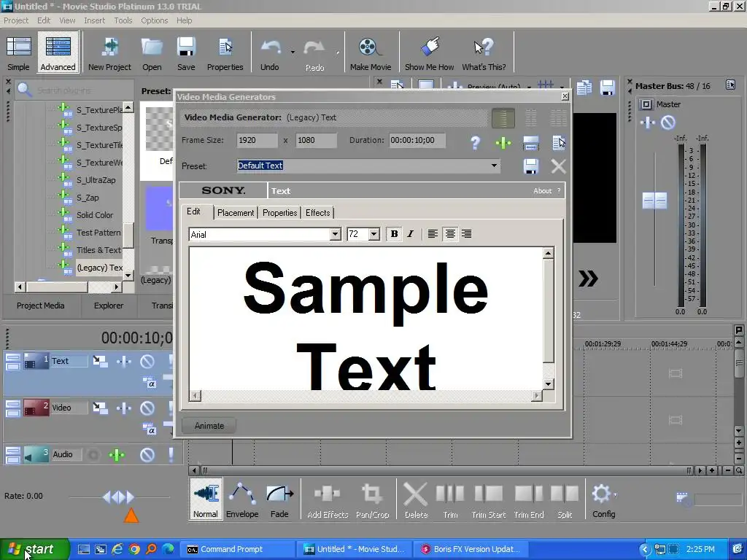Center-align the text

click(x=449, y=234)
